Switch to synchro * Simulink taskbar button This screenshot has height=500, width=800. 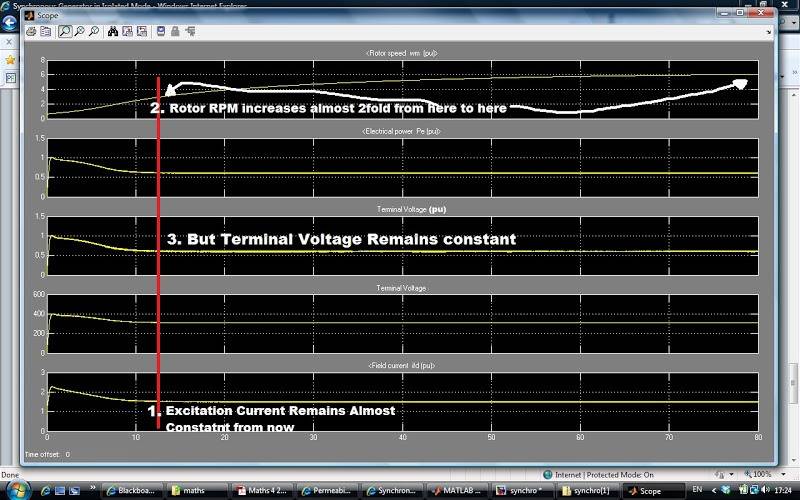click(x=521, y=490)
